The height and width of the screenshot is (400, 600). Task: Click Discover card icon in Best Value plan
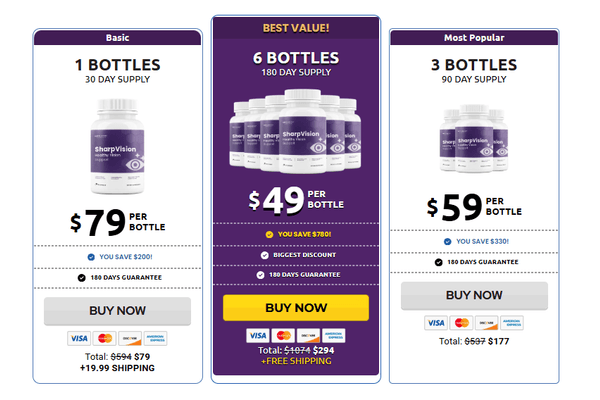tap(308, 336)
